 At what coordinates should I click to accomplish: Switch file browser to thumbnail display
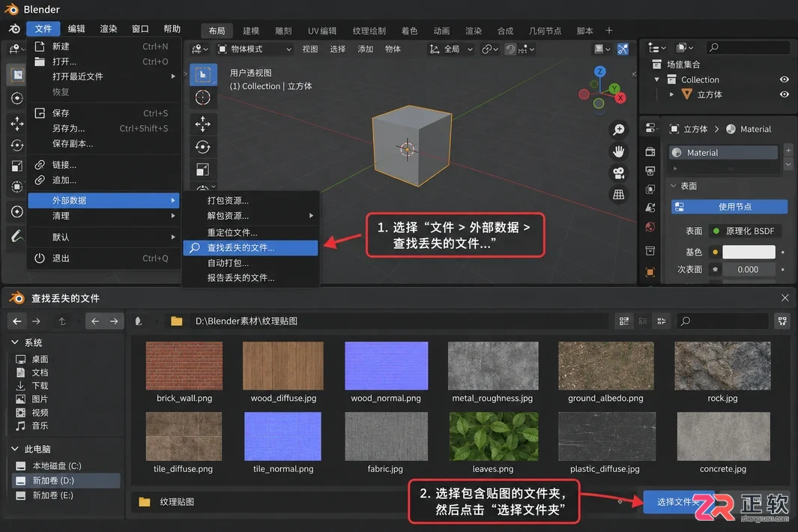coord(662,321)
